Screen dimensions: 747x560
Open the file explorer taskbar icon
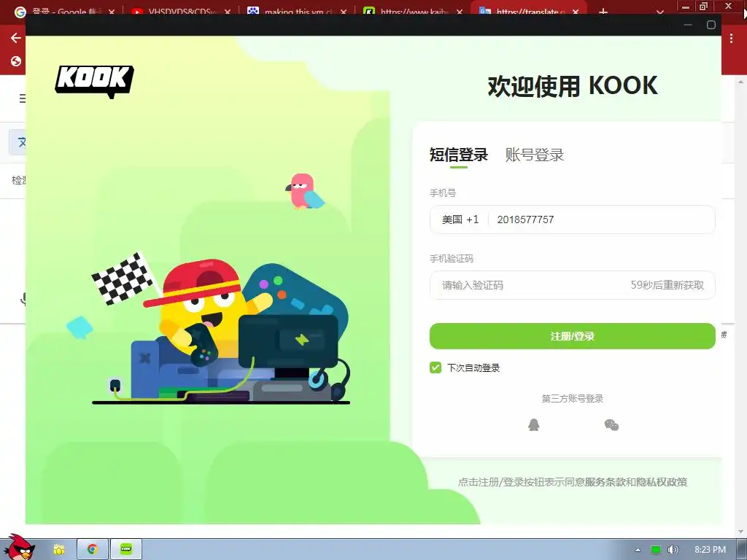(x=58, y=550)
